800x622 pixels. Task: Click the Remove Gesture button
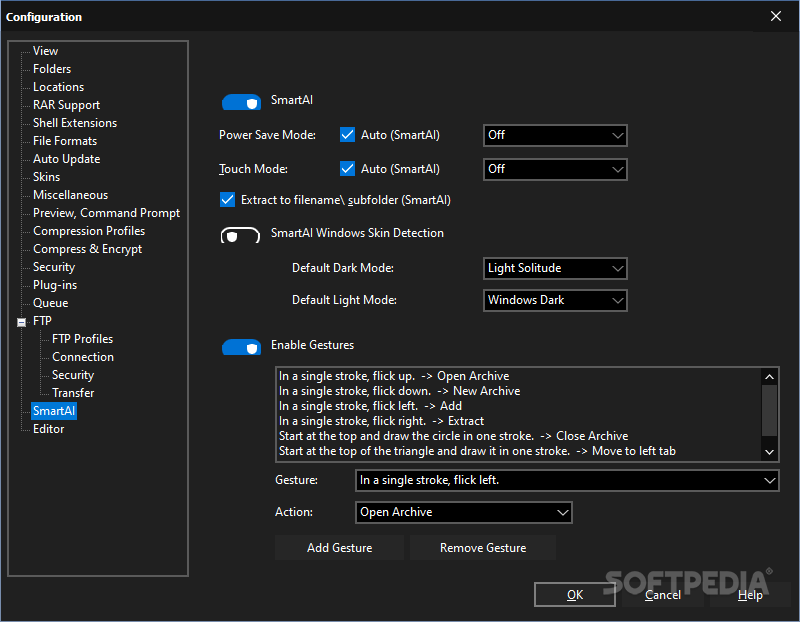coord(483,548)
